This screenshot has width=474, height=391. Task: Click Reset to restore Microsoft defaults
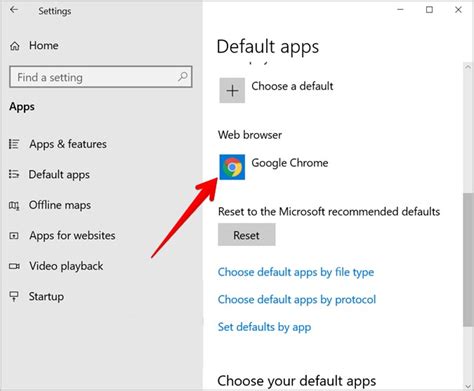[247, 235]
